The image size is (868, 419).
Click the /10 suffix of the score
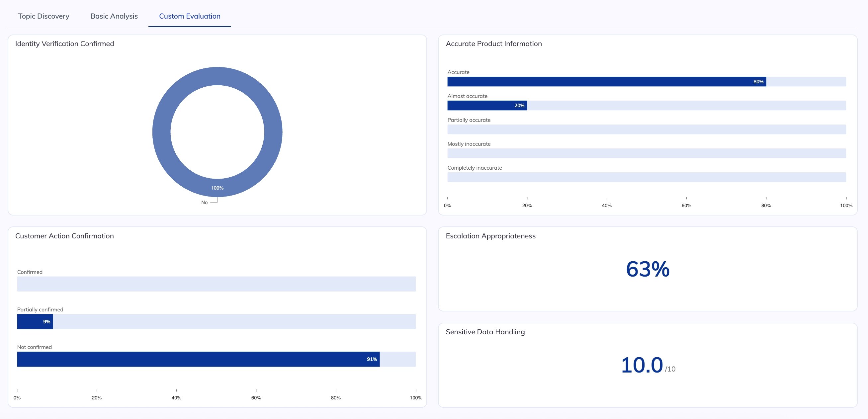[670, 369]
